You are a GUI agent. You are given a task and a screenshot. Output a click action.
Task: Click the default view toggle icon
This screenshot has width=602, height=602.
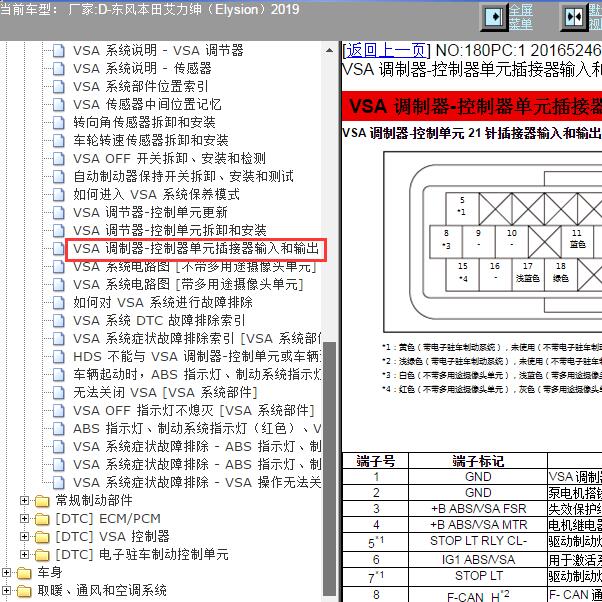point(574,17)
